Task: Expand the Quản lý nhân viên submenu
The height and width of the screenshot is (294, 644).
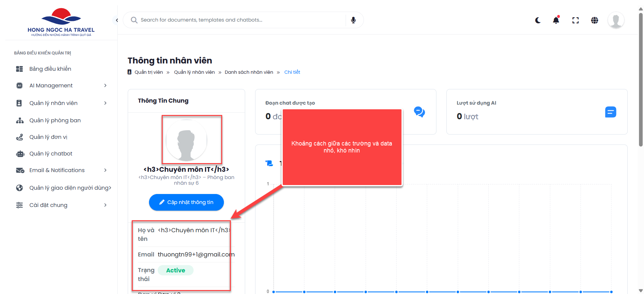Action: pyautogui.click(x=62, y=103)
